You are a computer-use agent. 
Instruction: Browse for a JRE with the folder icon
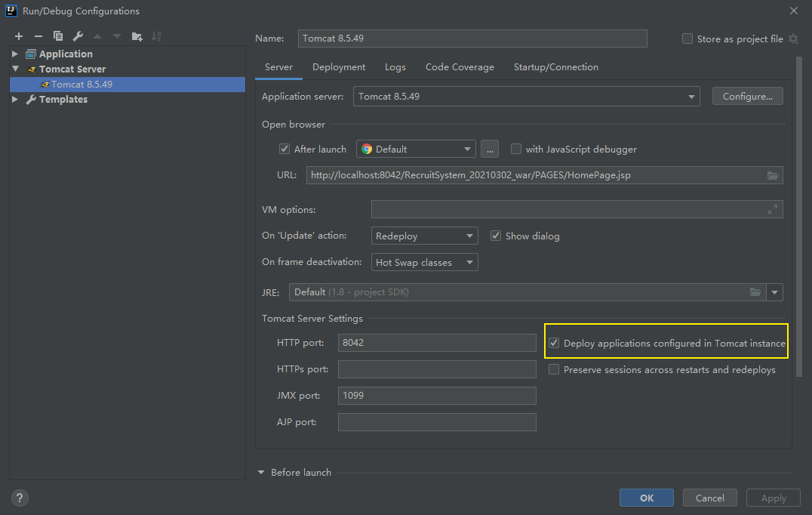755,292
